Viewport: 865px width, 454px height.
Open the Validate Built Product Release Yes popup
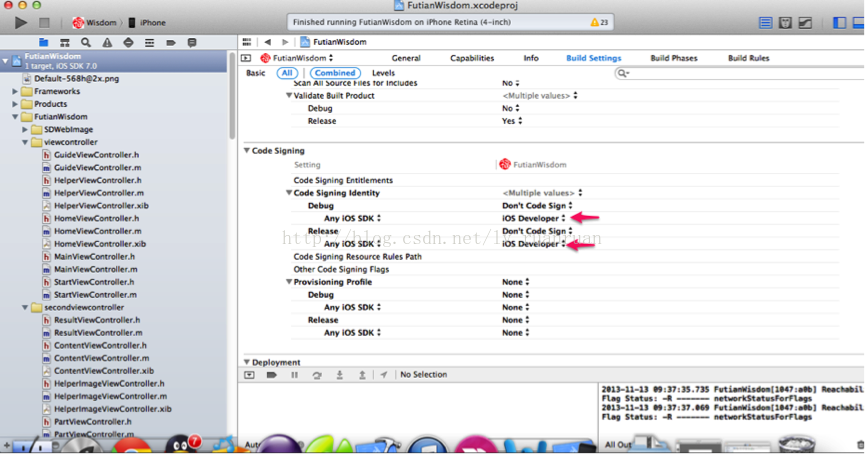click(511, 121)
